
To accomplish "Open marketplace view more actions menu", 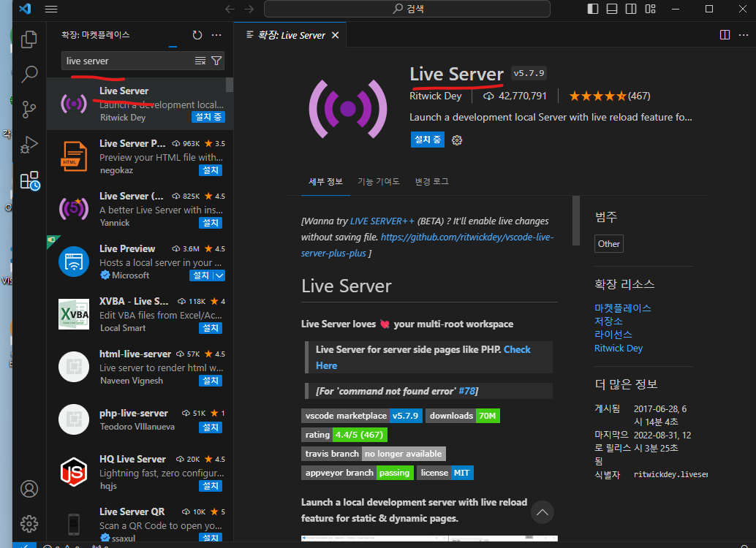I will click(x=216, y=34).
